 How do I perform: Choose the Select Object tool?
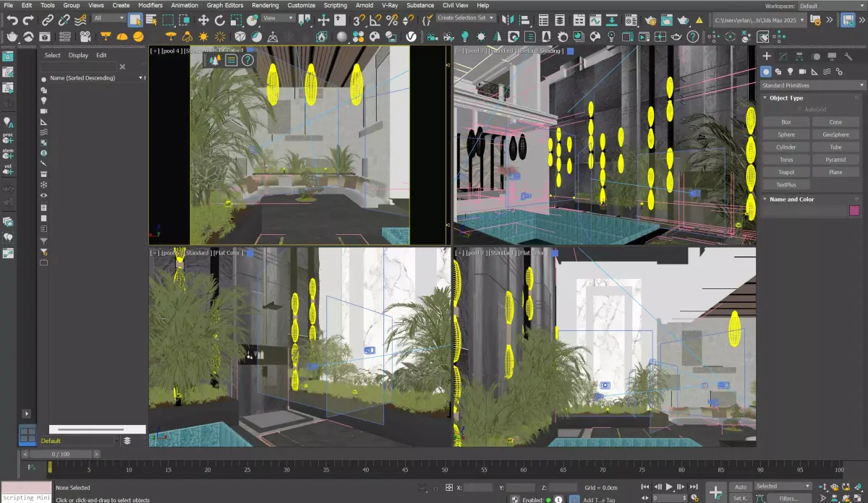tap(135, 20)
